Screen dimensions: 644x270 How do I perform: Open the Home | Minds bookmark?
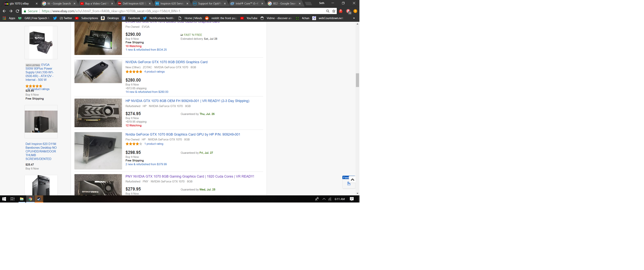190,18
